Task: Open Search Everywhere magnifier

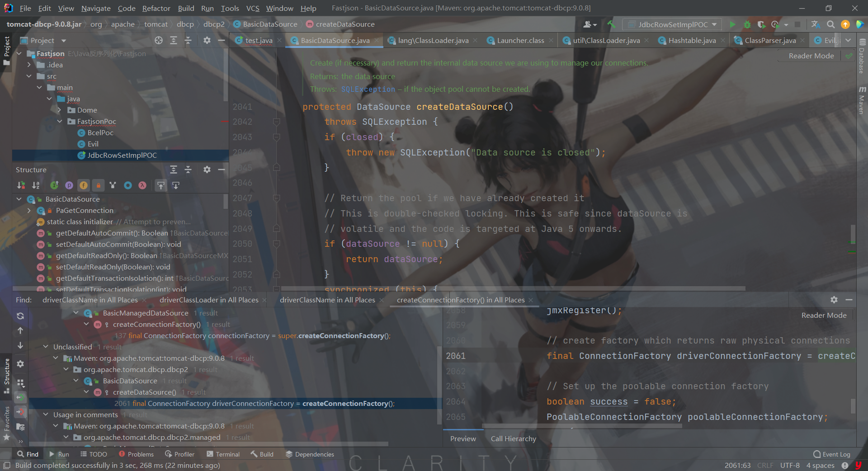Action: 830,24
